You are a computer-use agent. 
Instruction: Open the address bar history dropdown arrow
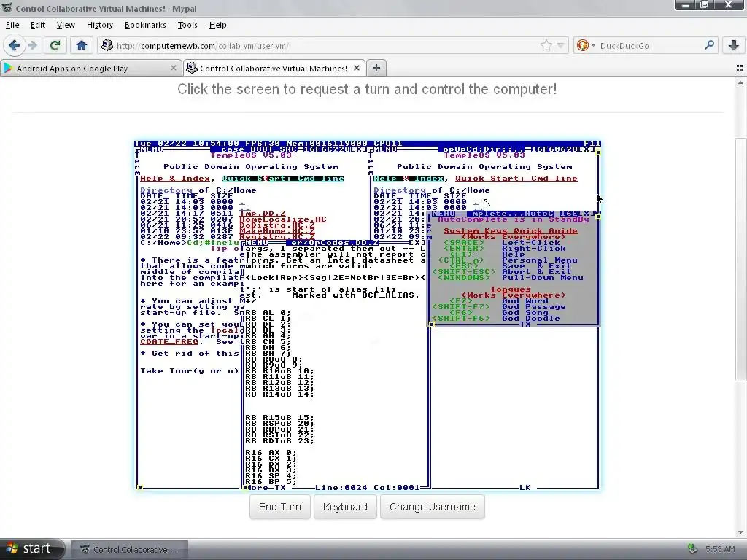(561, 45)
